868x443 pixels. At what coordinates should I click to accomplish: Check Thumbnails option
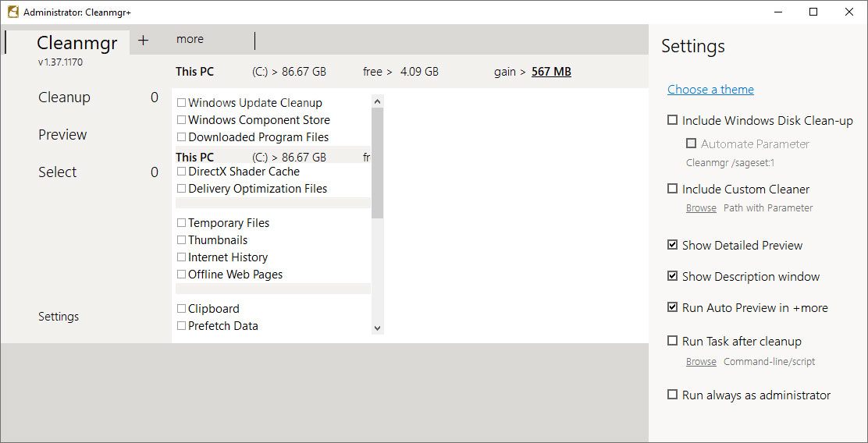click(181, 240)
